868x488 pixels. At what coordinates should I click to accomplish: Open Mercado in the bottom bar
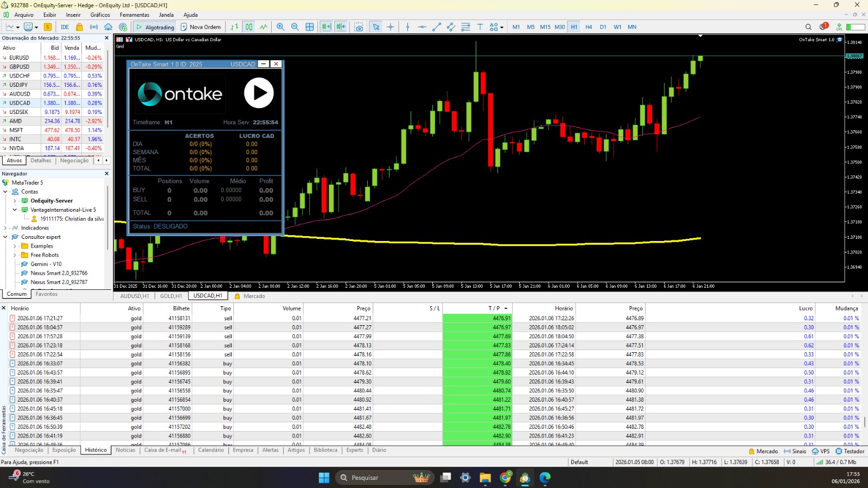763,451
